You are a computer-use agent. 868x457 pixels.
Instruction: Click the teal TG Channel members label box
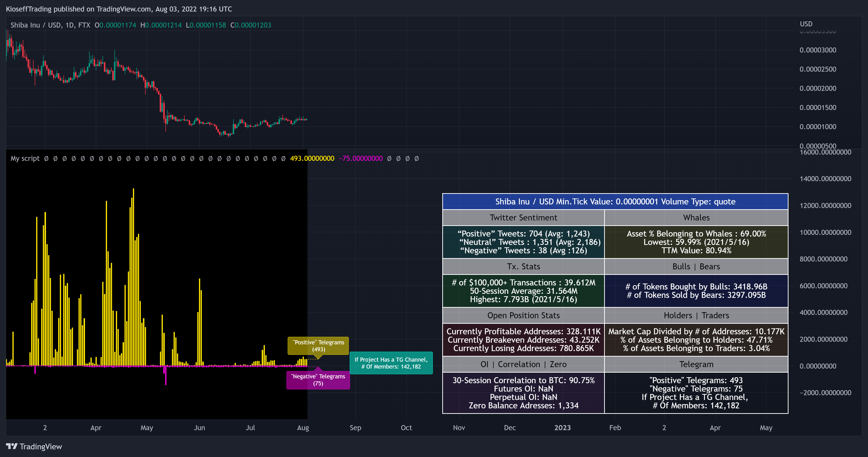391,363
